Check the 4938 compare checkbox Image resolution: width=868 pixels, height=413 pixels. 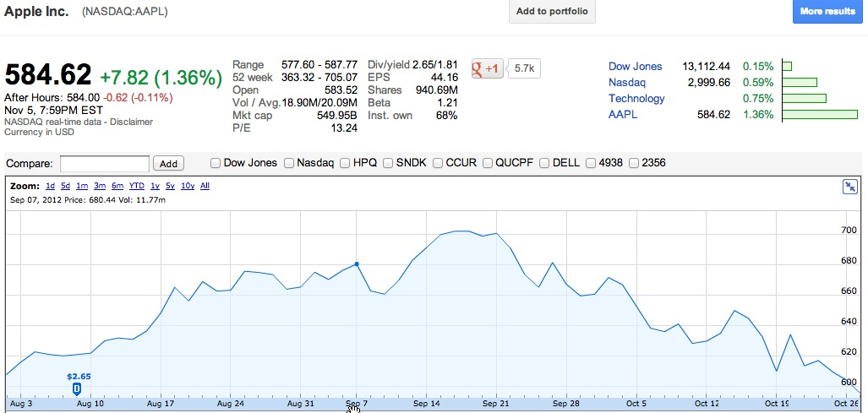pos(591,163)
